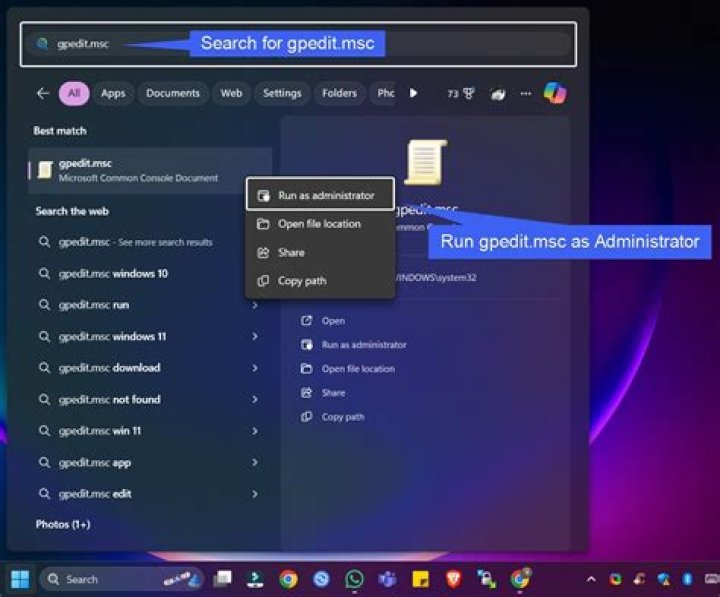Expand chevron for 'gpedit.msc windows 11'
Viewport: 720px width, 597px height.
click(x=255, y=337)
